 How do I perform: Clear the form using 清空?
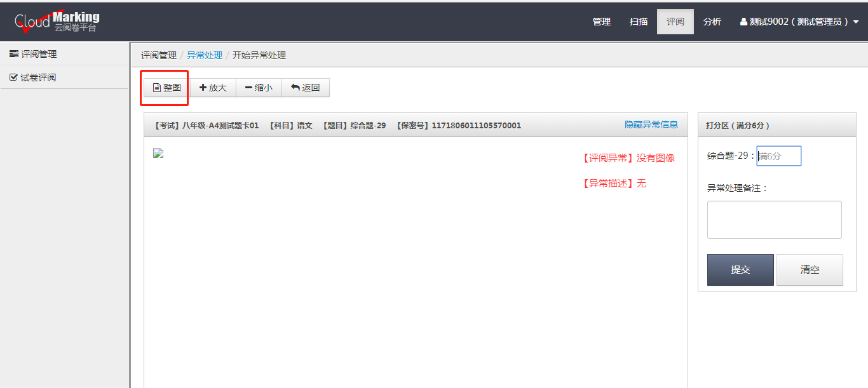[x=810, y=269]
